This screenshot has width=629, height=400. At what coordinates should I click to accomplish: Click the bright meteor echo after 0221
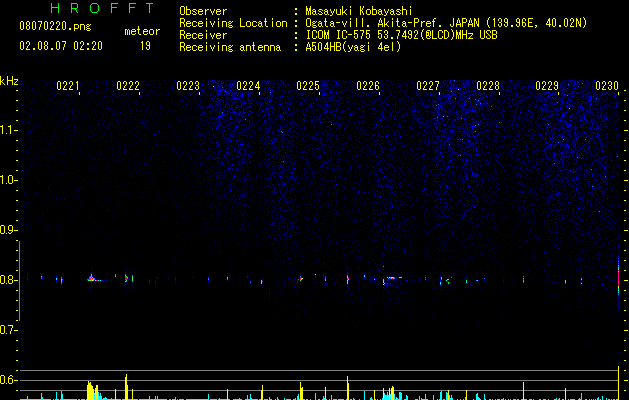pos(92,278)
